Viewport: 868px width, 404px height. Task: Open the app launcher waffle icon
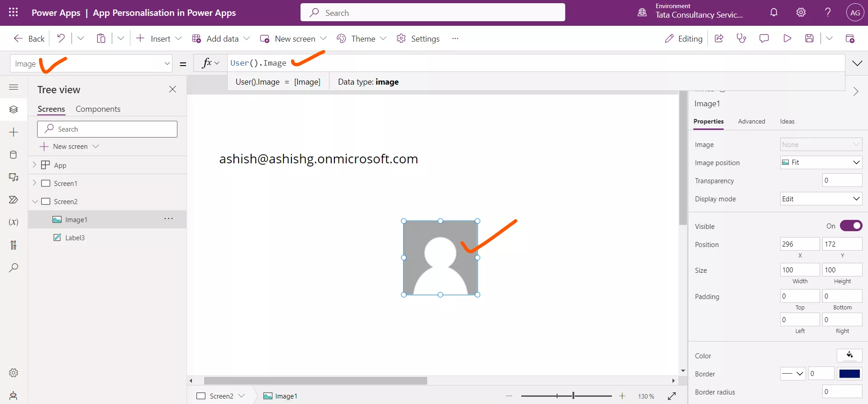14,13
